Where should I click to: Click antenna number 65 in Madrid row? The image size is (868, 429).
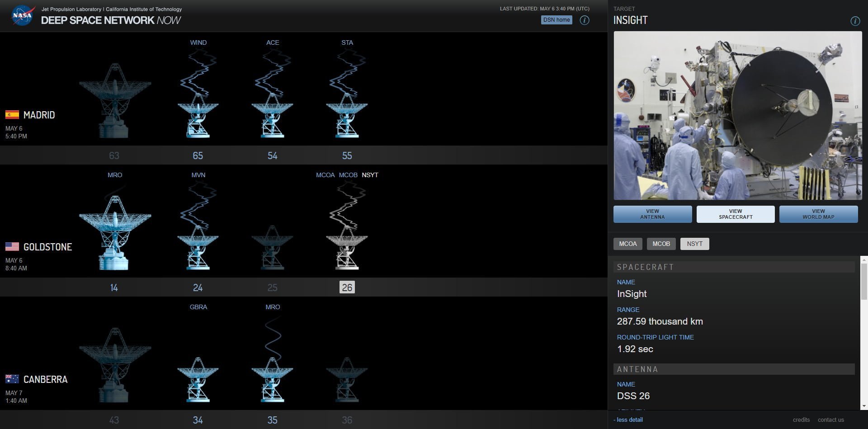pyautogui.click(x=198, y=156)
